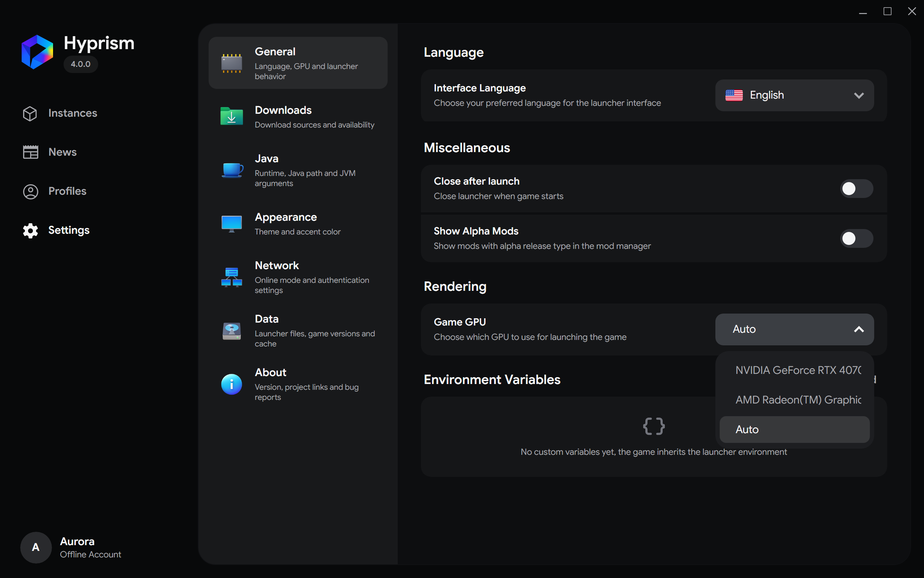Enable the Close after launch switch
Screen dimensions: 924x578
857,189
